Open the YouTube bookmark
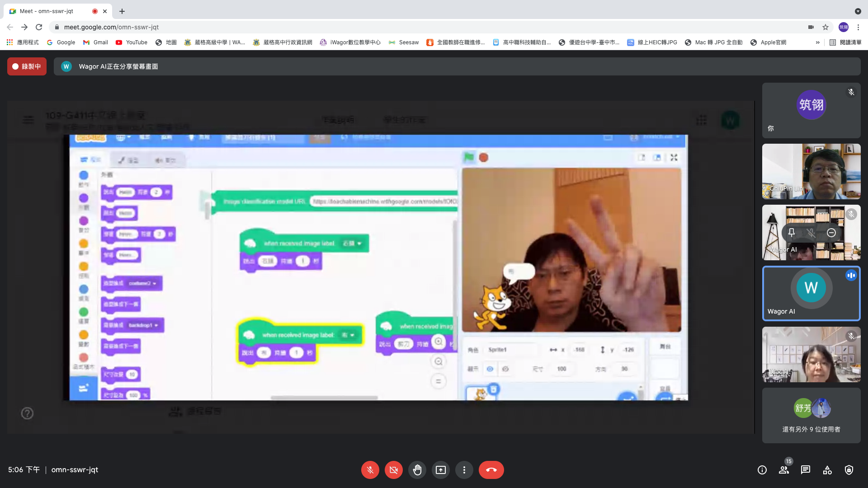This screenshot has height=488, width=868. [x=132, y=42]
